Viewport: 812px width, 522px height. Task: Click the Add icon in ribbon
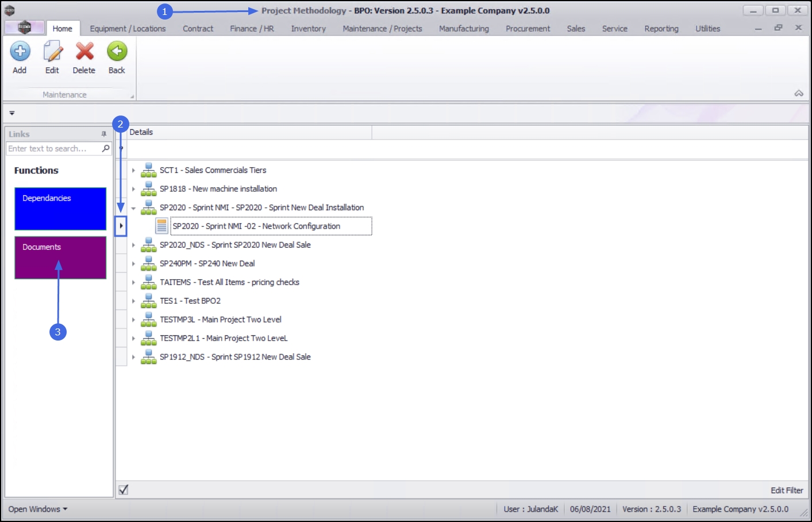pos(20,51)
